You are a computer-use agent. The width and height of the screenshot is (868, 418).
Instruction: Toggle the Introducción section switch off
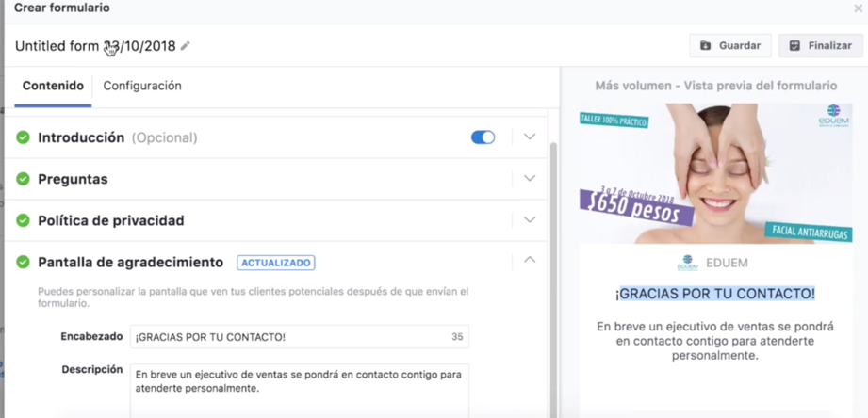(x=483, y=137)
